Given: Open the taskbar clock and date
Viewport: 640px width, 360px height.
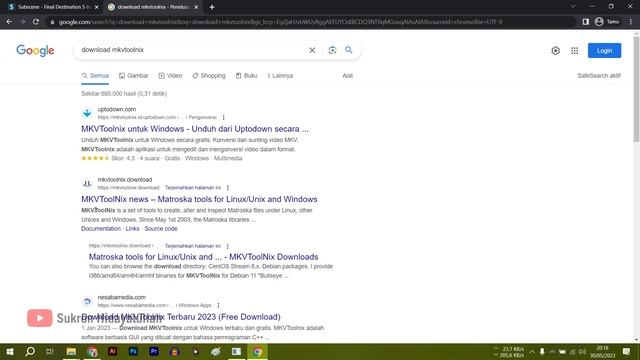Looking at the screenshot, I should 602,352.
